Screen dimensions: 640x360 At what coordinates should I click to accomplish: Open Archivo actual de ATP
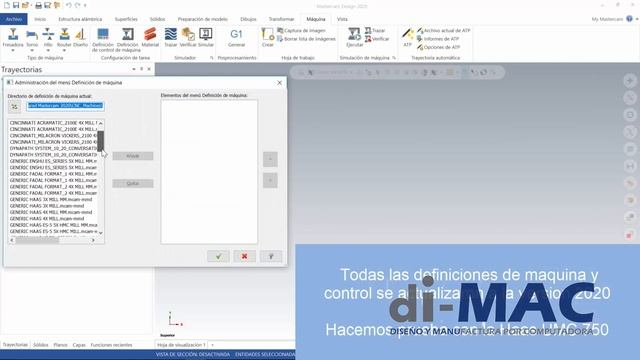(x=444, y=31)
